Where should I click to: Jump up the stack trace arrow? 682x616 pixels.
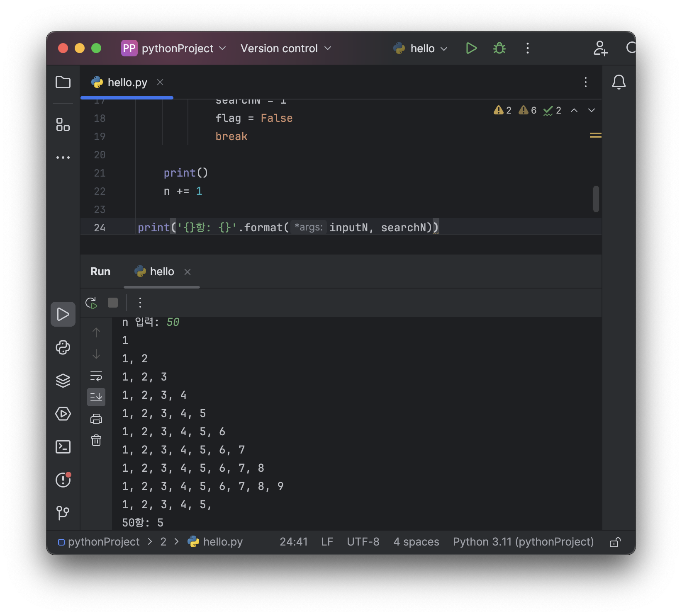tap(96, 332)
